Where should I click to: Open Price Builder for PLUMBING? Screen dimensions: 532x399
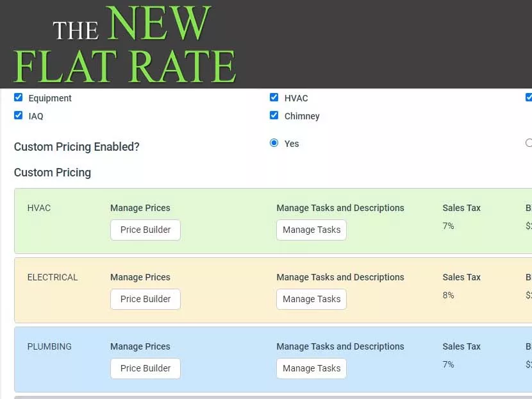coord(145,368)
